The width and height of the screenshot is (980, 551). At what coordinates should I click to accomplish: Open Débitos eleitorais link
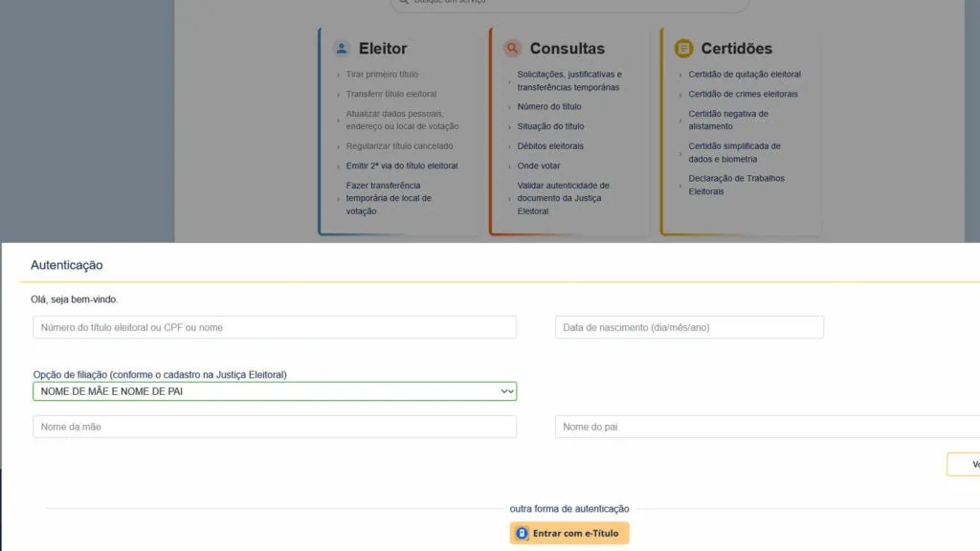pos(550,146)
